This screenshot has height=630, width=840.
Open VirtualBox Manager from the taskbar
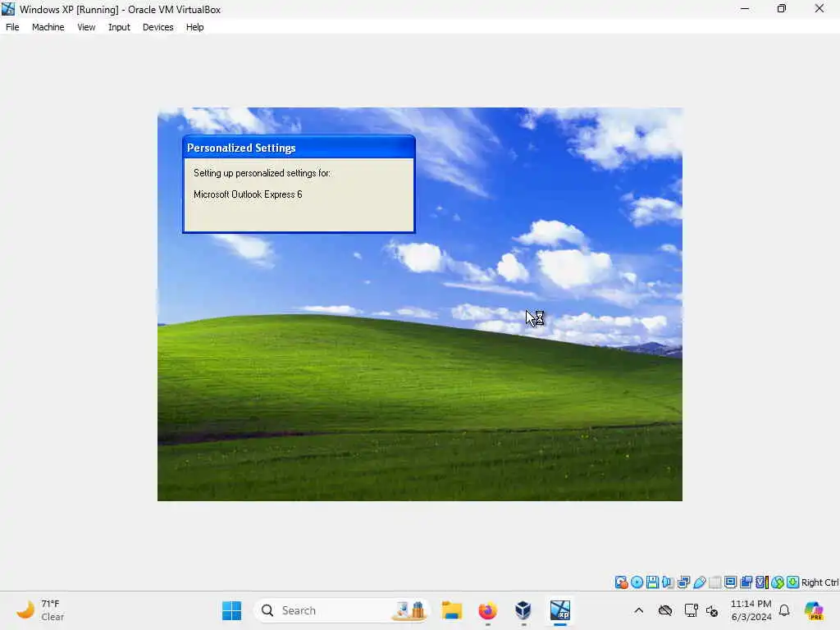[523, 610]
